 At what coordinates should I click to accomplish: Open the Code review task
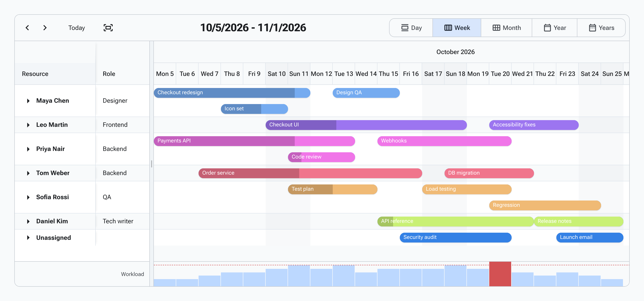[321, 157]
